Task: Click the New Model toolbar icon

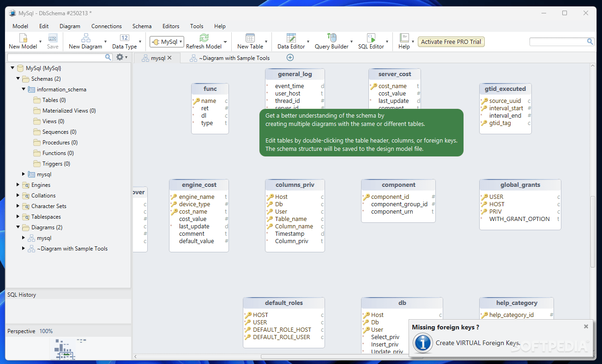Action: point(23,38)
